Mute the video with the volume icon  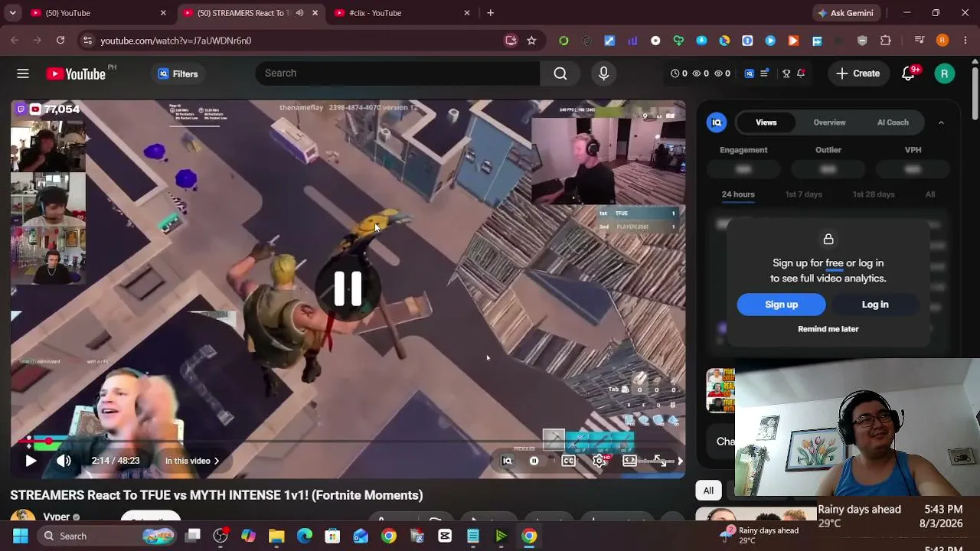(x=64, y=461)
